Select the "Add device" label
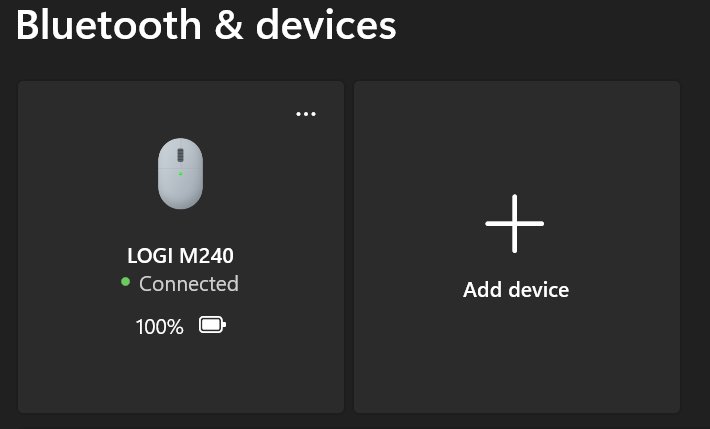Image resolution: width=710 pixels, height=429 pixels. pos(516,290)
